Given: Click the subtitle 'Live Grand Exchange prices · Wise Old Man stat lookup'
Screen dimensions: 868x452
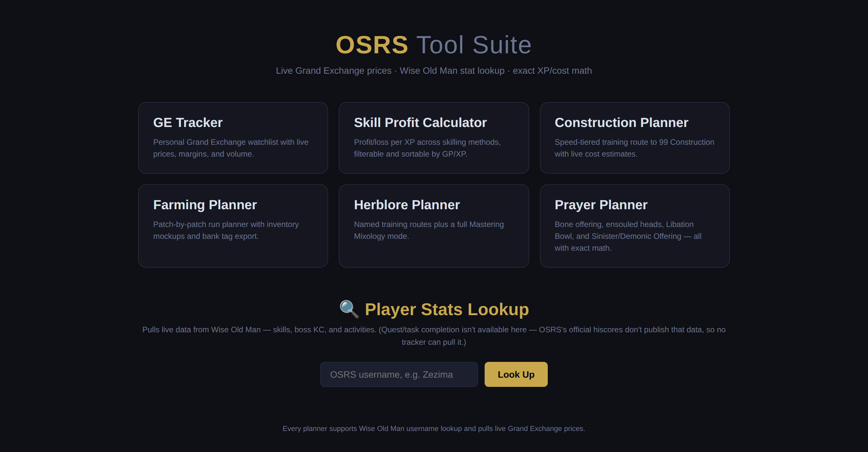Looking at the screenshot, I should [x=390, y=71].
